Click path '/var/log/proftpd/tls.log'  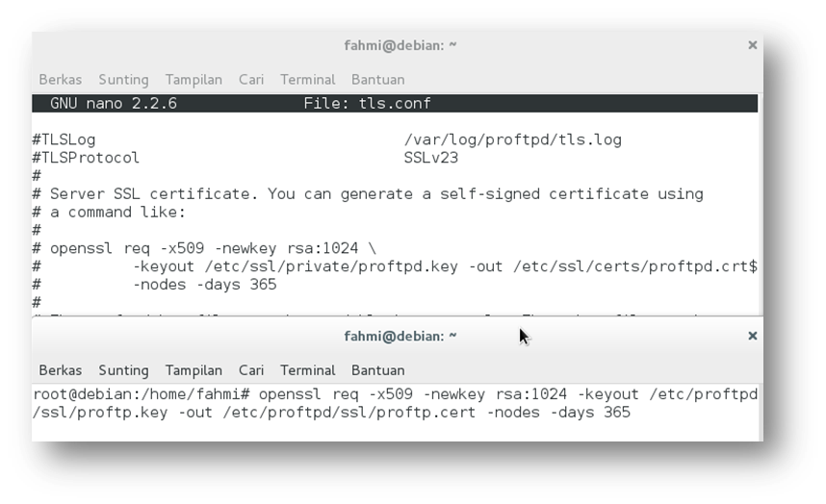tap(512, 139)
